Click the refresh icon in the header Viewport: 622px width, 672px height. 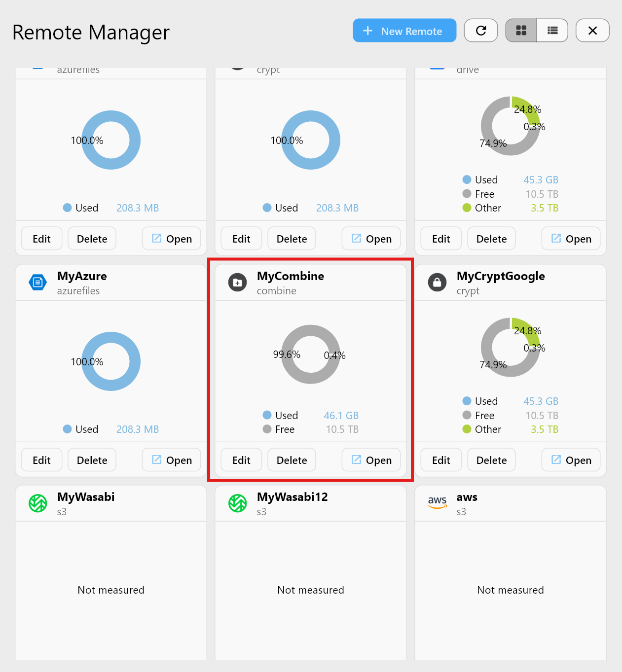point(481,30)
